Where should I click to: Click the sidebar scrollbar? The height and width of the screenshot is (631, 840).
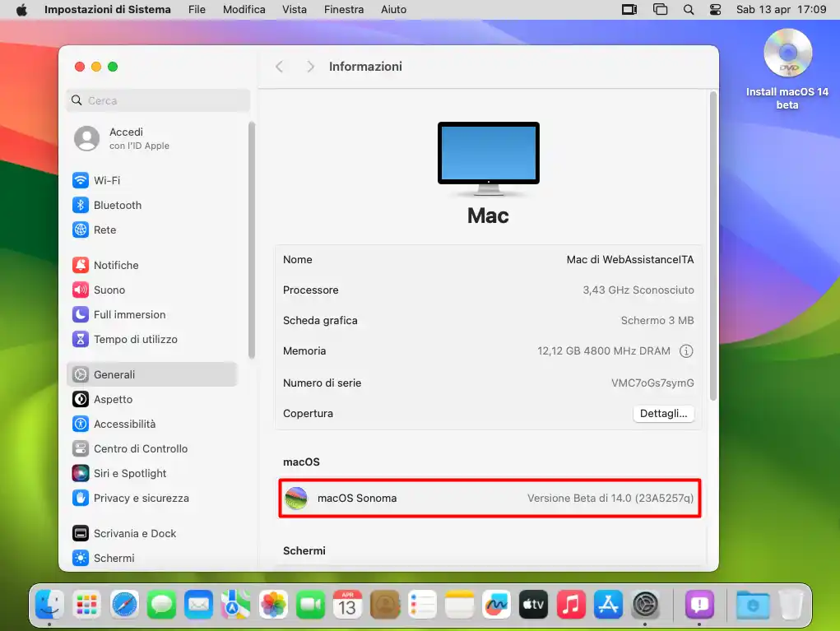251,240
